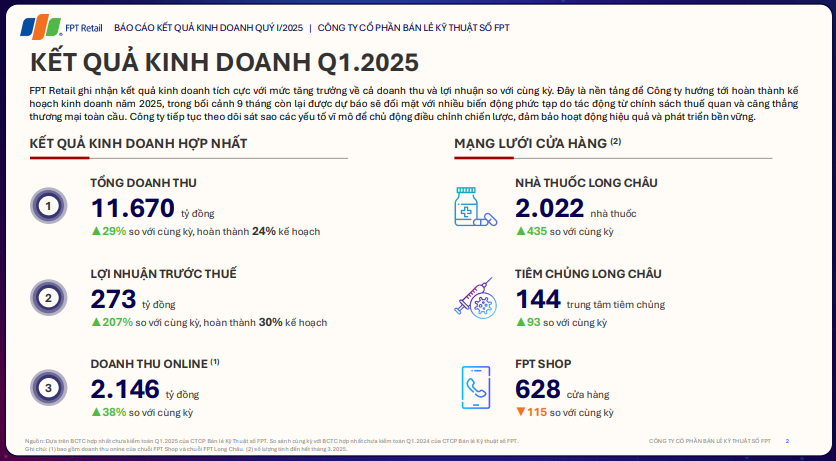Click green up arrow beside 207%
Image resolution: width=836 pixels, height=461 pixels.
[x=96, y=322]
